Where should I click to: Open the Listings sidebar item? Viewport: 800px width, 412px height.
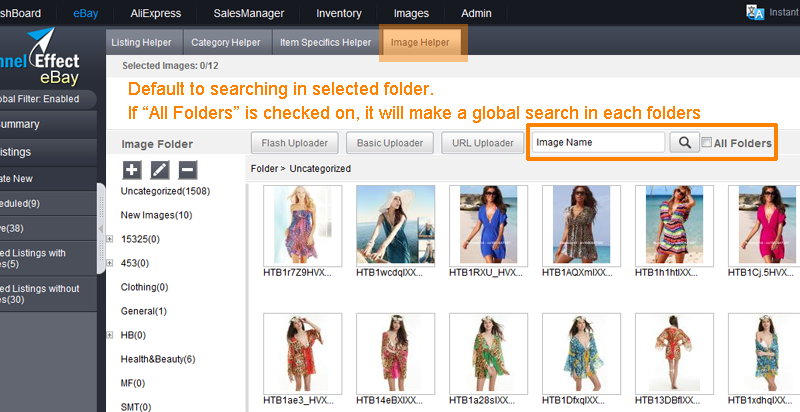tap(48, 152)
